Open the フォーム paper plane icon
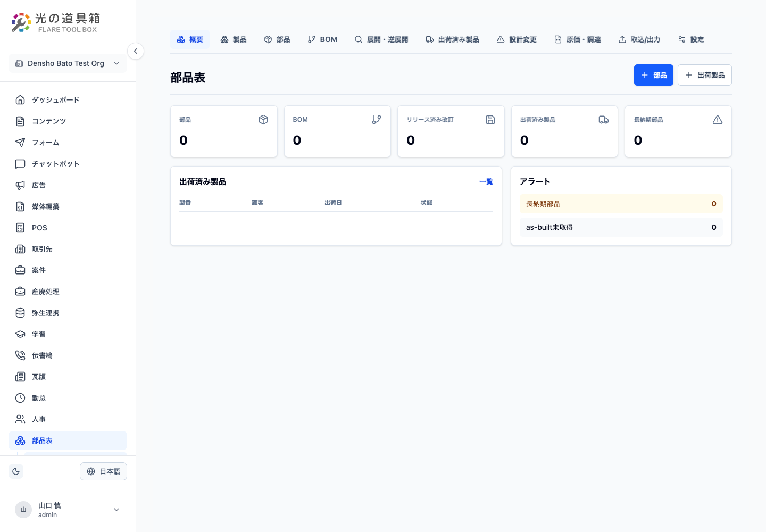This screenshot has width=766, height=532. click(x=20, y=143)
